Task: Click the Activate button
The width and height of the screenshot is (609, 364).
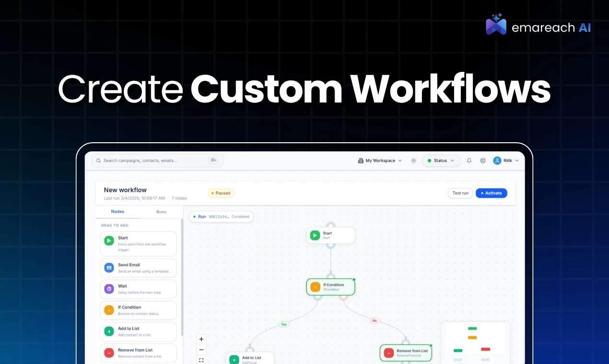Action: (x=491, y=193)
